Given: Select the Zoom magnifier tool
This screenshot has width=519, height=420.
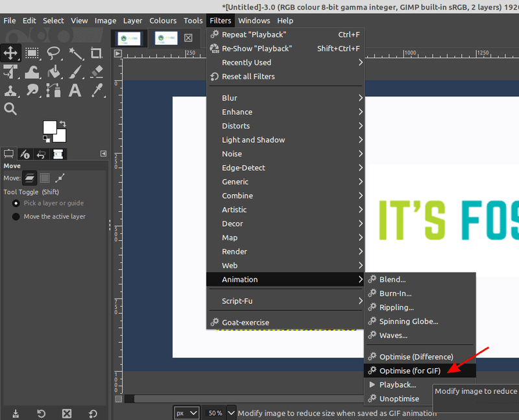Looking at the screenshot, I should point(10,109).
